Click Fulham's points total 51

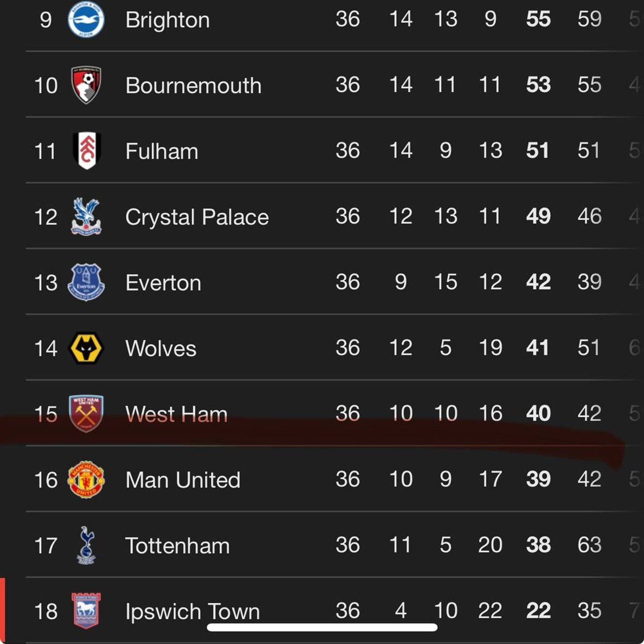(537, 151)
